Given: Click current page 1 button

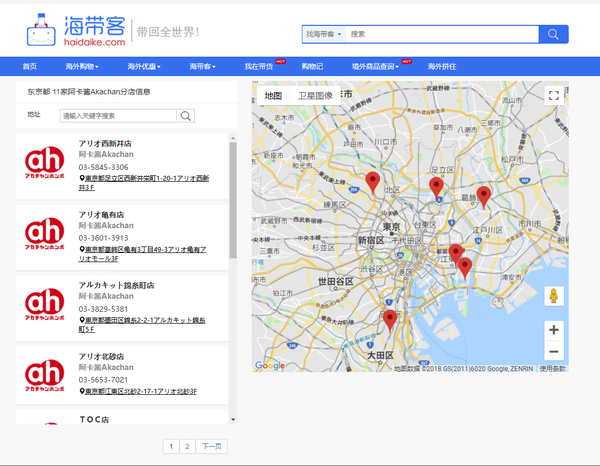Looking at the screenshot, I should (171, 446).
